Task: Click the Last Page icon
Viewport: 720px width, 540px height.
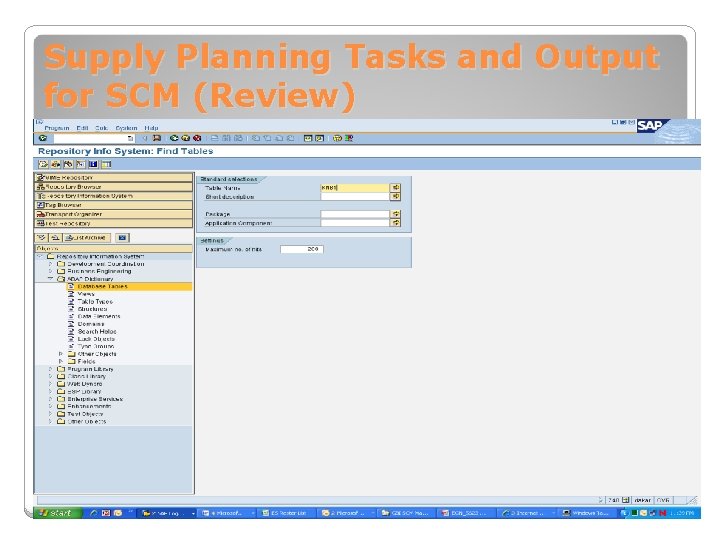Action: pyautogui.click(x=290, y=138)
